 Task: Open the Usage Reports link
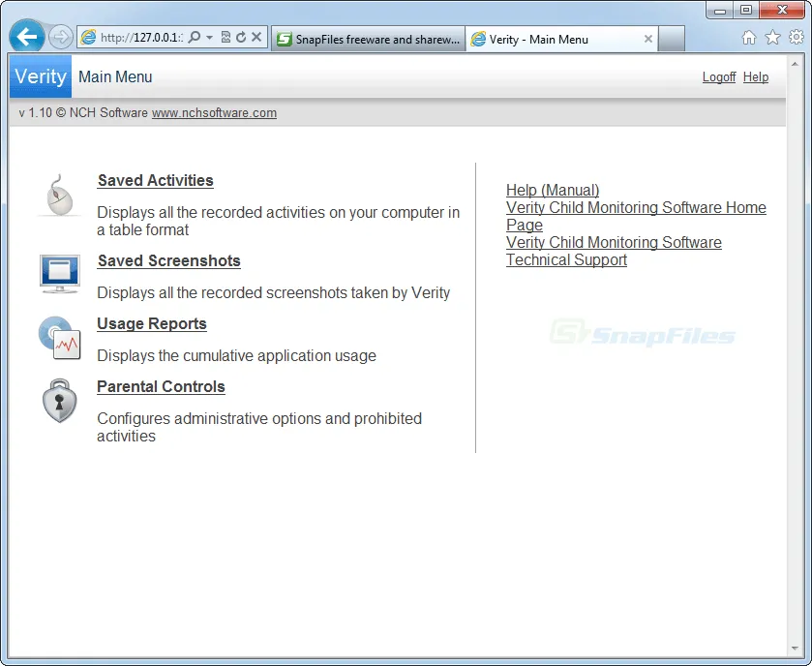click(152, 323)
